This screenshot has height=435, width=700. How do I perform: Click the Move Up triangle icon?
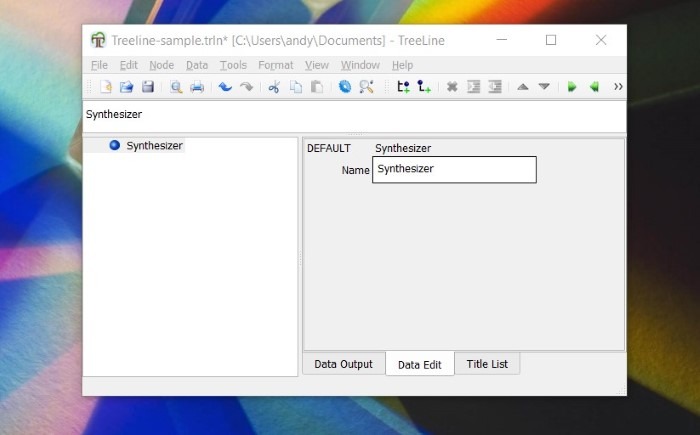coord(522,87)
